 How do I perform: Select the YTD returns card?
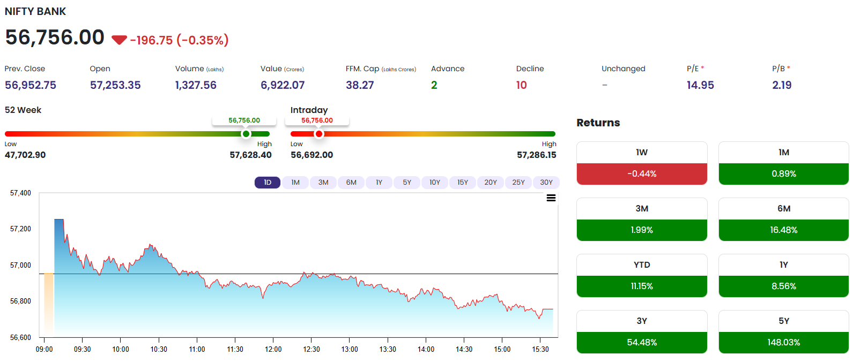(642, 276)
